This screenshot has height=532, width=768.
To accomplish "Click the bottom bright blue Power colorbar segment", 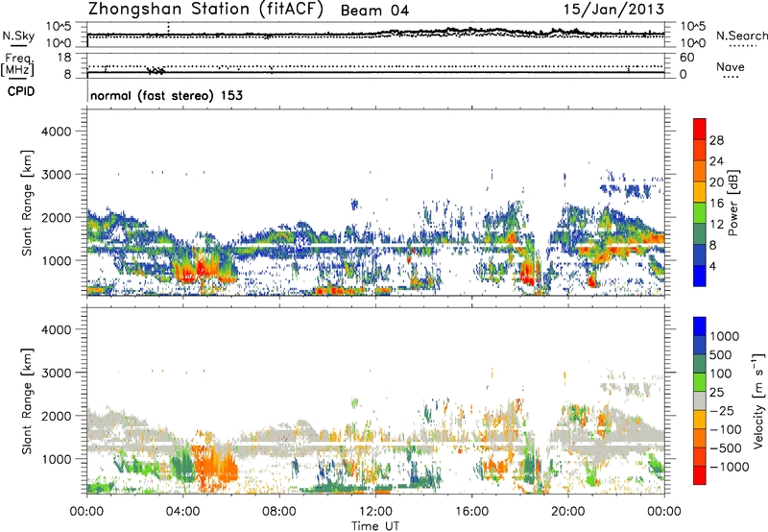I will click(x=700, y=276).
